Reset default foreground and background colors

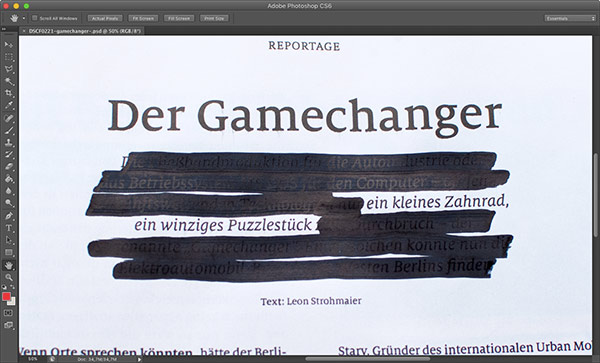point(4,286)
